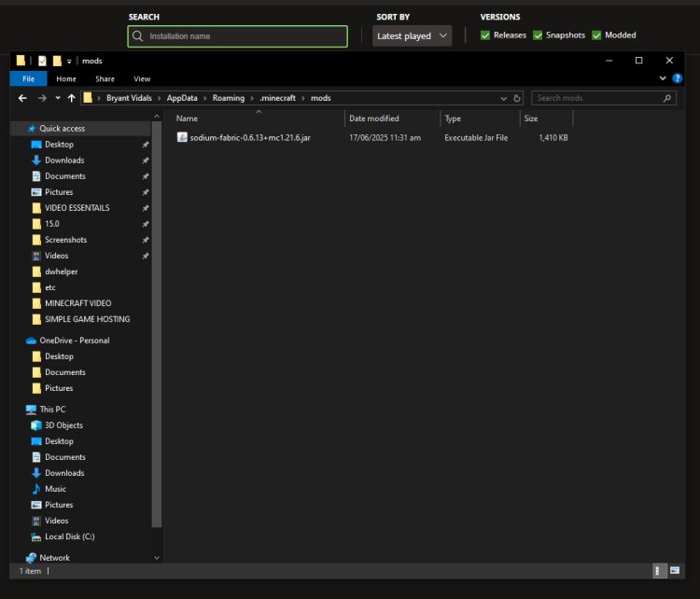The width and height of the screenshot is (700, 599).
Task: Open Documents folder under OneDrive
Action: click(65, 372)
